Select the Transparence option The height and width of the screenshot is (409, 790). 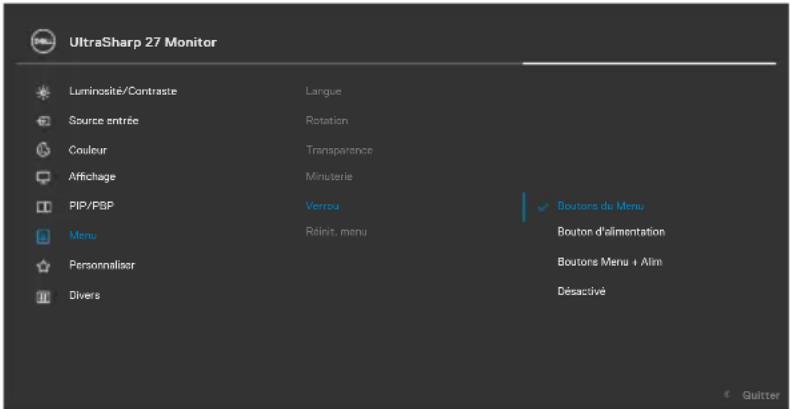[339, 151]
